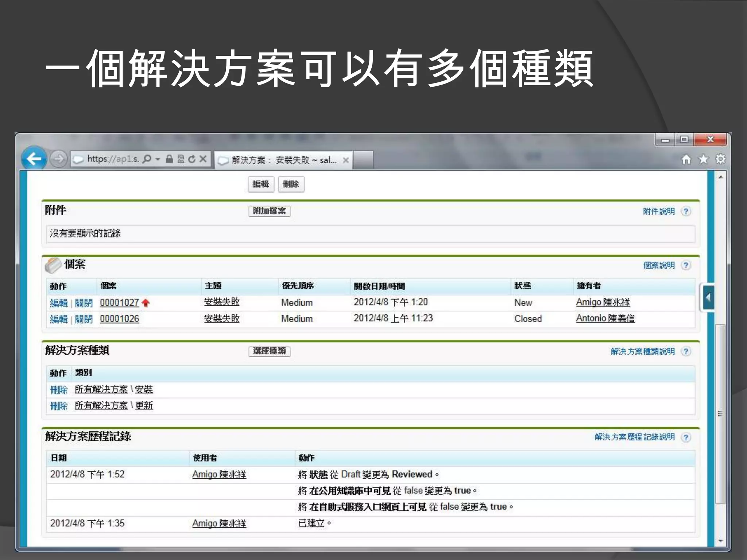Click the scrollbar up arrow
The height and width of the screenshot is (560, 747).
pos(721,177)
